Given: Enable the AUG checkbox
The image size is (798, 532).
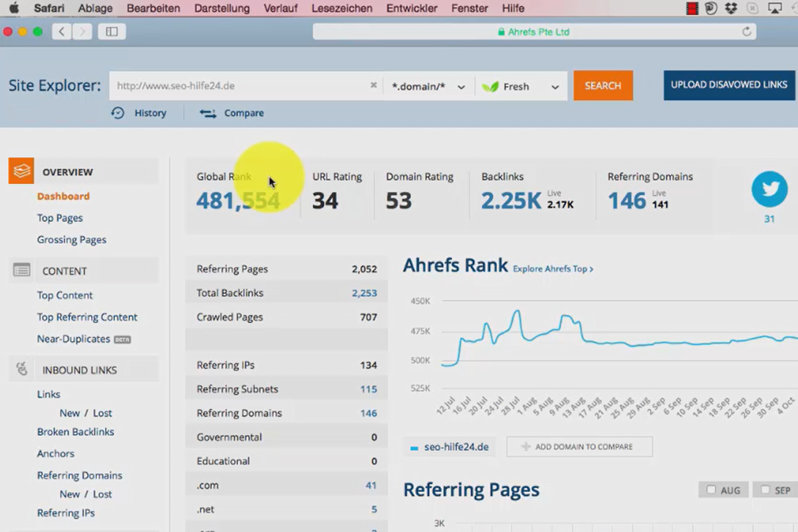Looking at the screenshot, I should click(711, 490).
